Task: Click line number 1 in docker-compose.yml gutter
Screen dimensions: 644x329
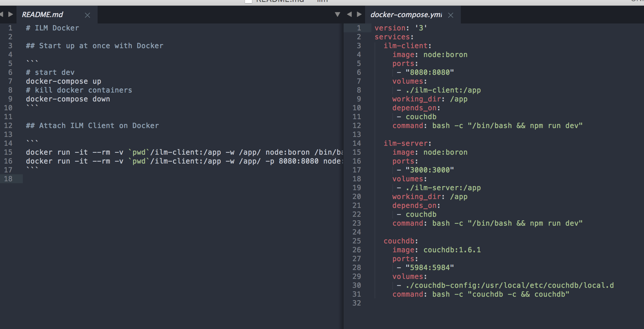Action: coord(359,28)
